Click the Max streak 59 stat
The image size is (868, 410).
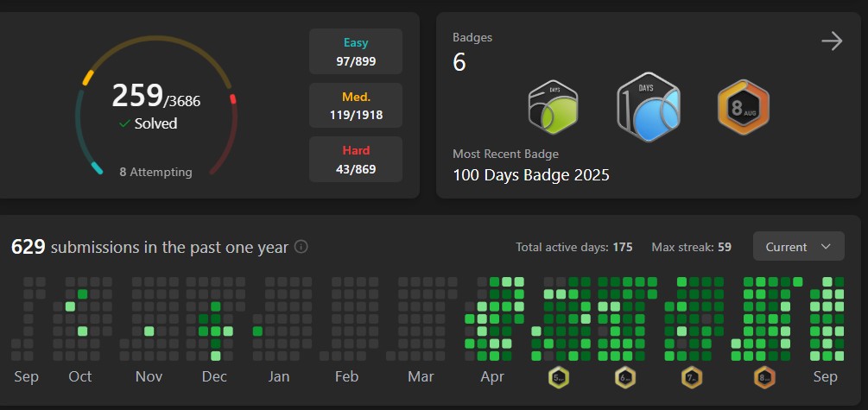pos(691,247)
